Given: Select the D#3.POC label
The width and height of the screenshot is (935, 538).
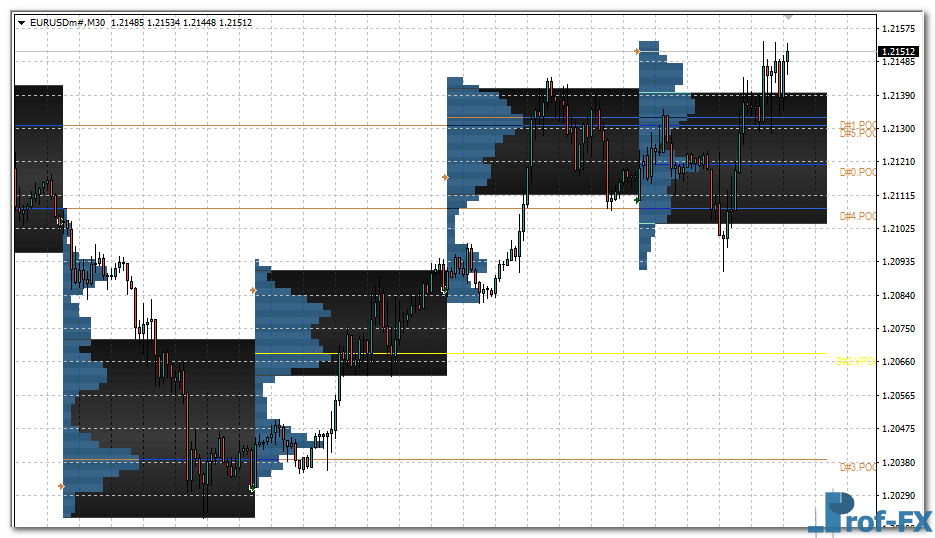Looking at the screenshot, I should pos(857,467).
